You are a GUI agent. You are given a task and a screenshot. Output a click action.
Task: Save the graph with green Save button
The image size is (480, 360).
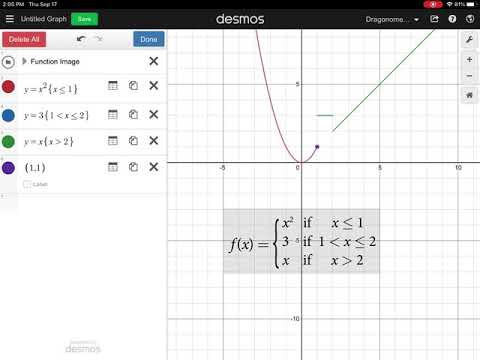point(84,19)
